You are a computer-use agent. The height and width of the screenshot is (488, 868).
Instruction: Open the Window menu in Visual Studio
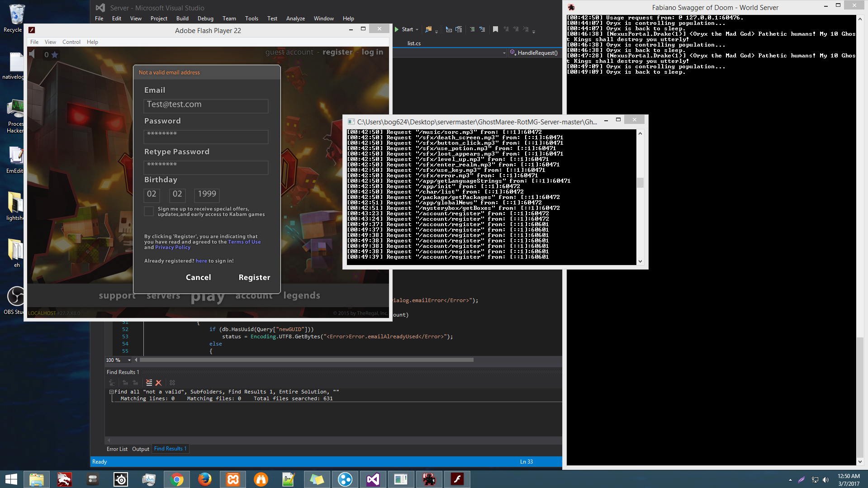pyautogui.click(x=324, y=19)
